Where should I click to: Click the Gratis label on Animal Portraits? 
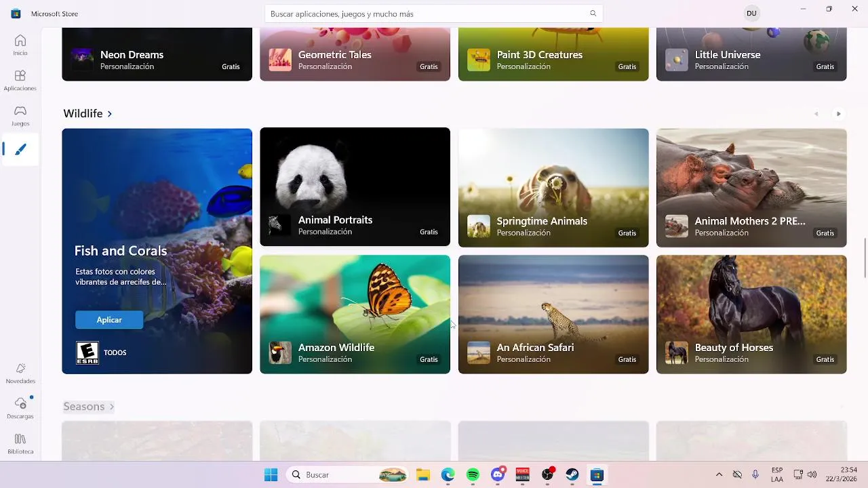(429, 232)
